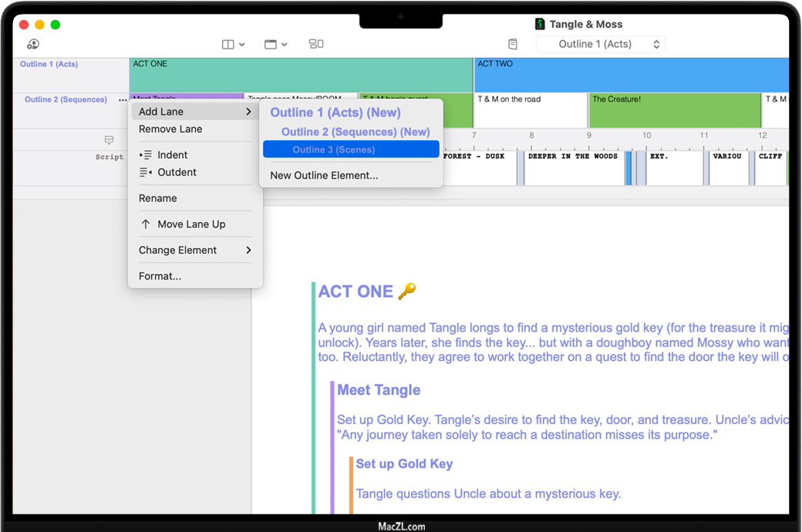The width and height of the screenshot is (802, 532).
Task: Open Format... from the context menu
Action: tap(160, 276)
